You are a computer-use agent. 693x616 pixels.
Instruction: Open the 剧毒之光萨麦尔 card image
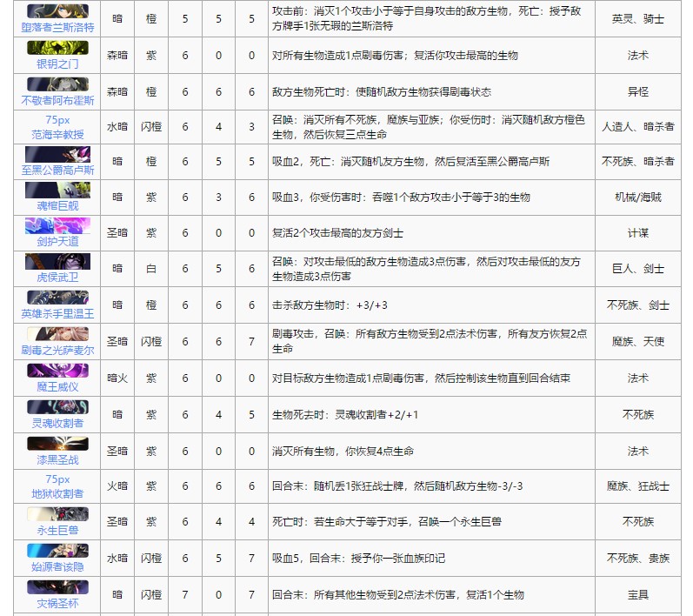[57, 334]
